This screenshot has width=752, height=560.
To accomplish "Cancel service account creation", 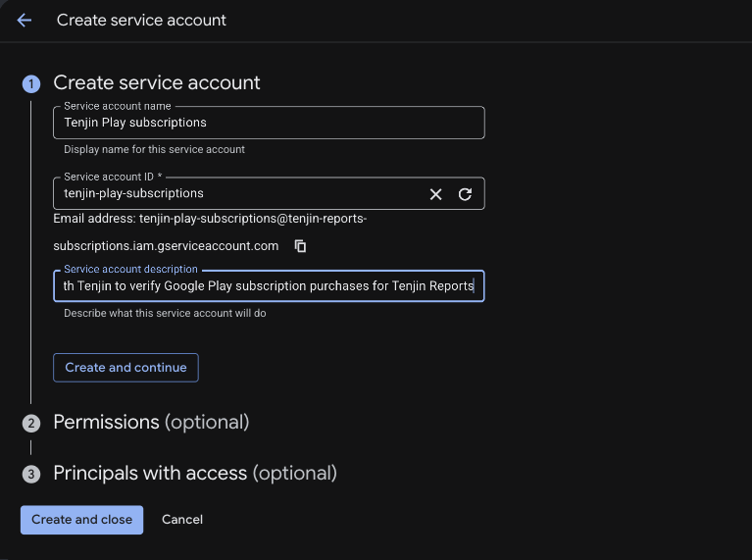I will click(x=182, y=520).
